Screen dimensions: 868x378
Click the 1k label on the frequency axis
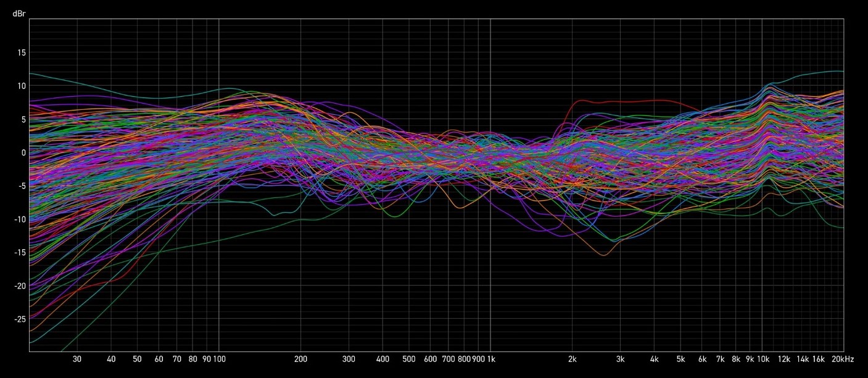(x=491, y=359)
